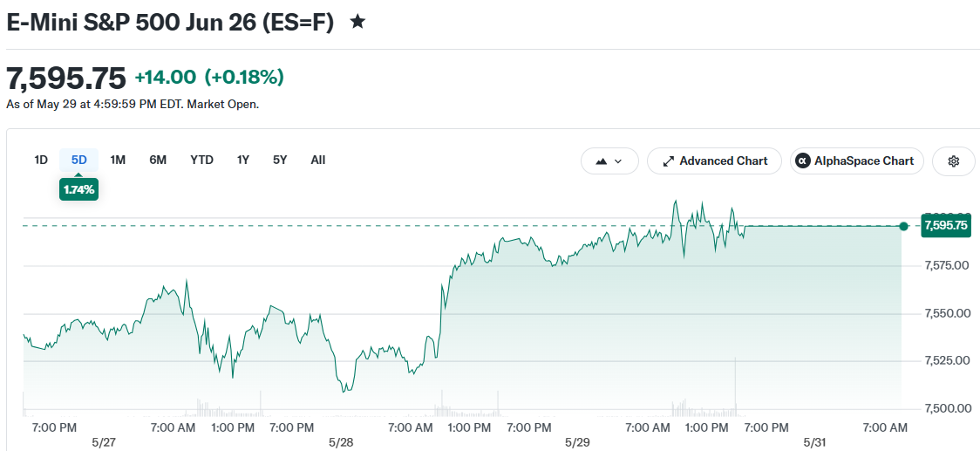Select the 1D range tab
This screenshot has height=451, width=980.
(x=41, y=161)
